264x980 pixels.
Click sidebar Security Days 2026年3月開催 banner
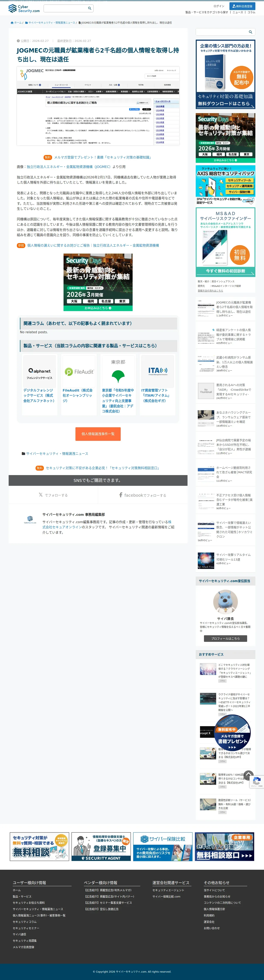click(x=226, y=138)
